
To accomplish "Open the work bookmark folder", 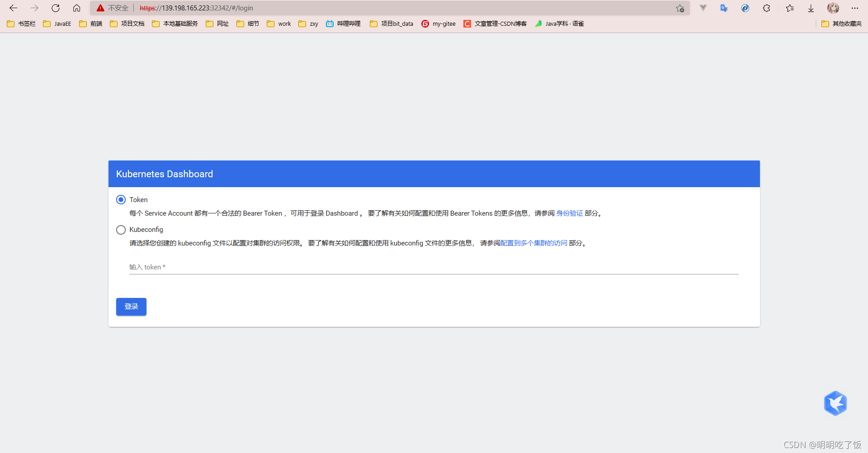I will pos(279,24).
